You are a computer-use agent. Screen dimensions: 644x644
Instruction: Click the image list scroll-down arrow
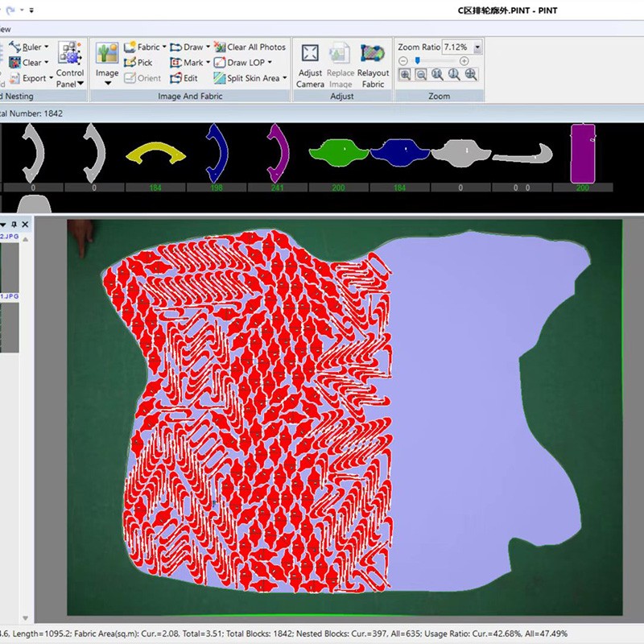click(x=26, y=618)
